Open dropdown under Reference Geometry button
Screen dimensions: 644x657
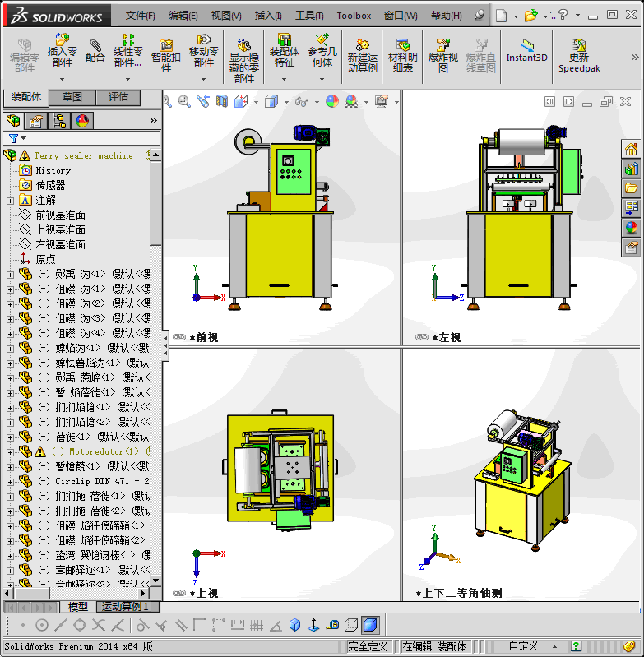coord(322,79)
